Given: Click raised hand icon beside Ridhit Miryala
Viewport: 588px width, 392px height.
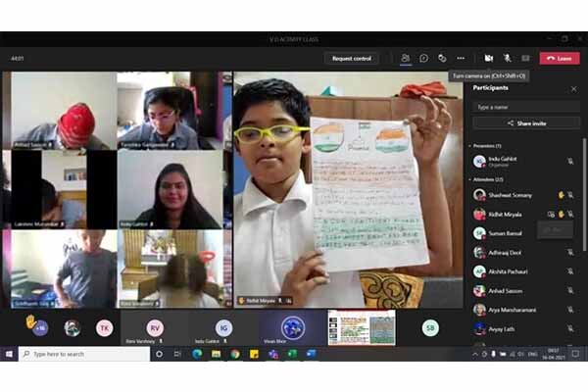Looking at the screenshot, I should click(x=561, y=215).
